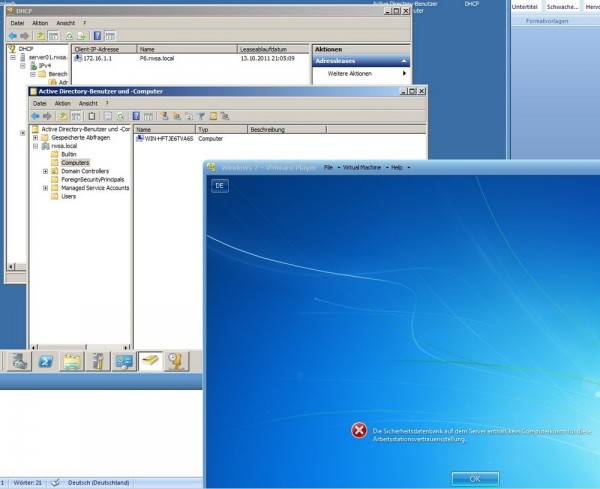The image size is (600, 489).
Task: Click Active Directory Back arrow
Action: click(x=36, y=116)
